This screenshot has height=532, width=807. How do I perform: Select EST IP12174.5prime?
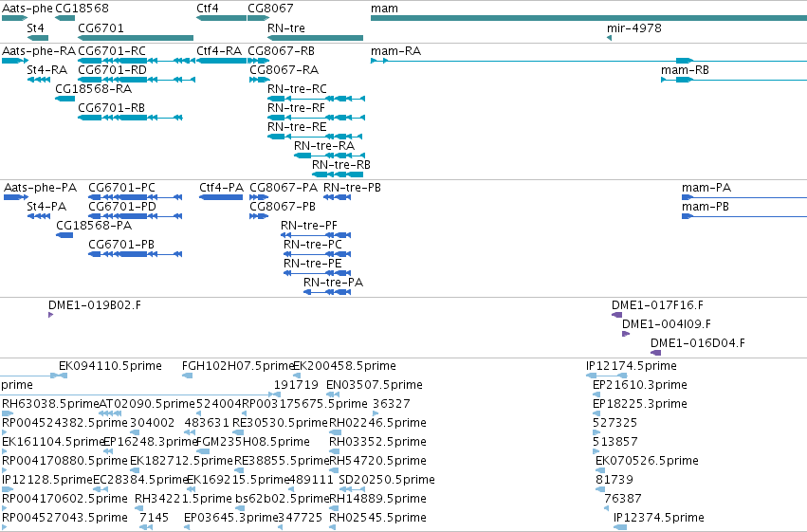tap(607, 376)
